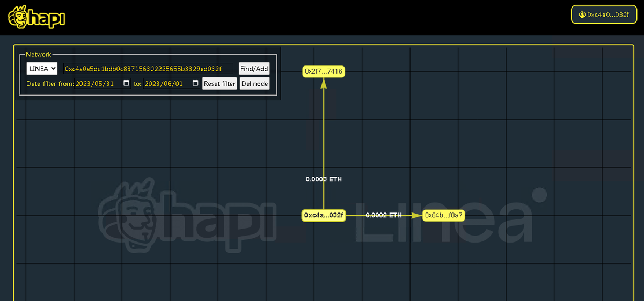Select the central 0xc4a...032f node
This screenshot has height=301, width=644.
pyautogui.click(x=324, y=215)
